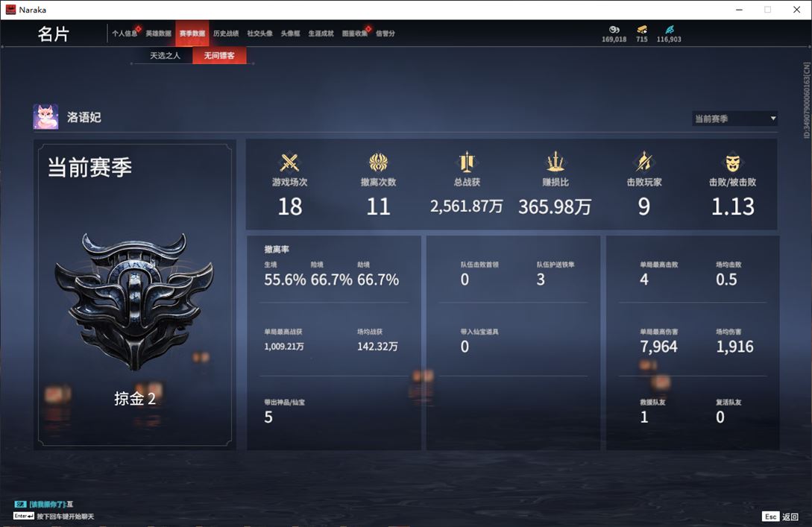Open the 个人信息 tab

[x=125, y=34]
